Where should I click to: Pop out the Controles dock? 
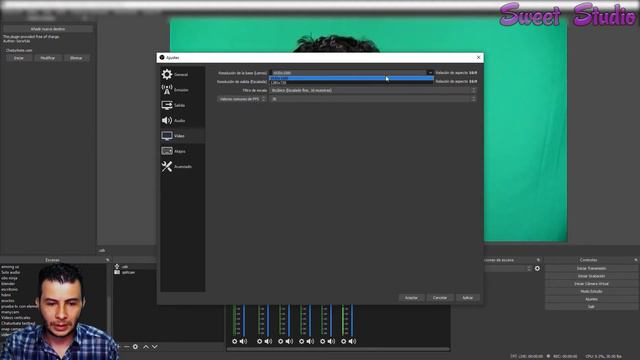click(636, 260)
